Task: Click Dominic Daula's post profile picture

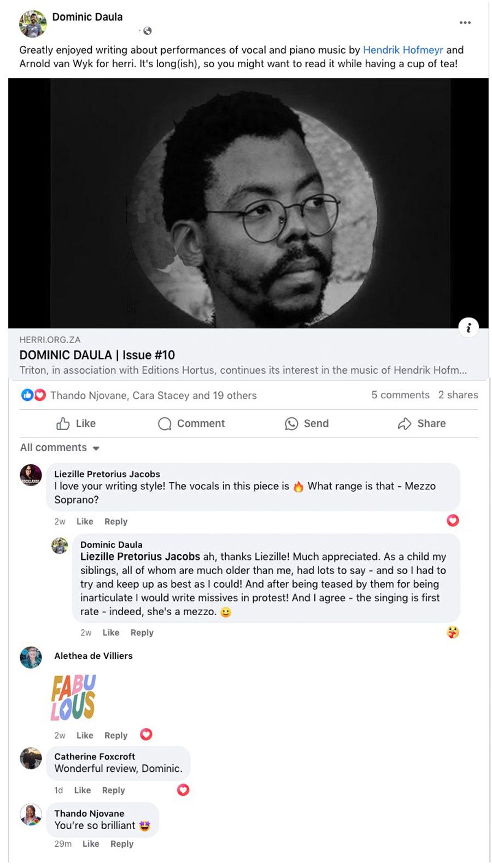Action: click(33, 23)
